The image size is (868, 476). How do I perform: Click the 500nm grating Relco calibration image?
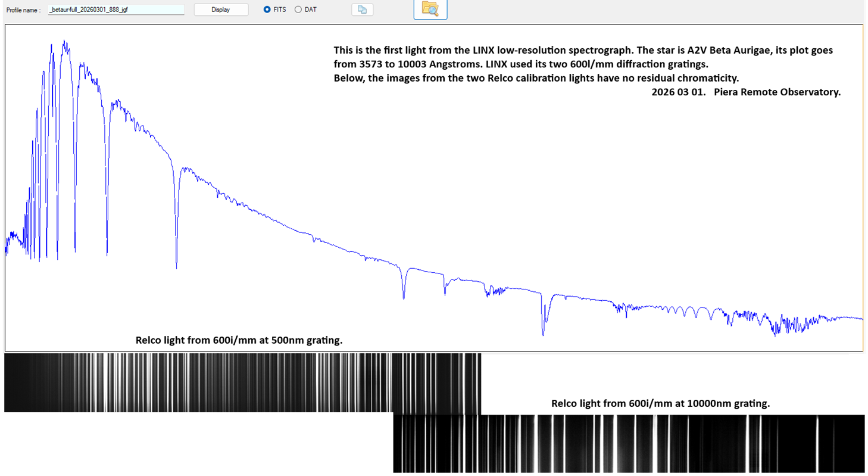[242, 382]
